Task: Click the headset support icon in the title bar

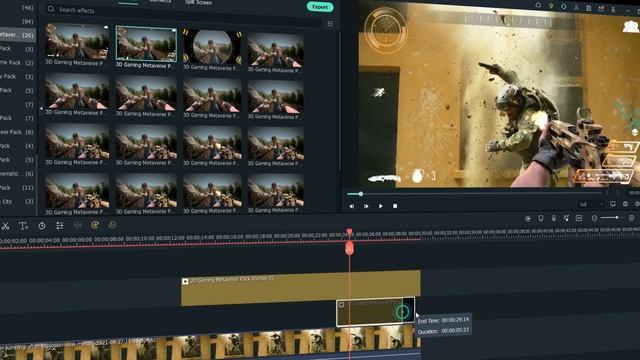Action: [x=564, y=7]
